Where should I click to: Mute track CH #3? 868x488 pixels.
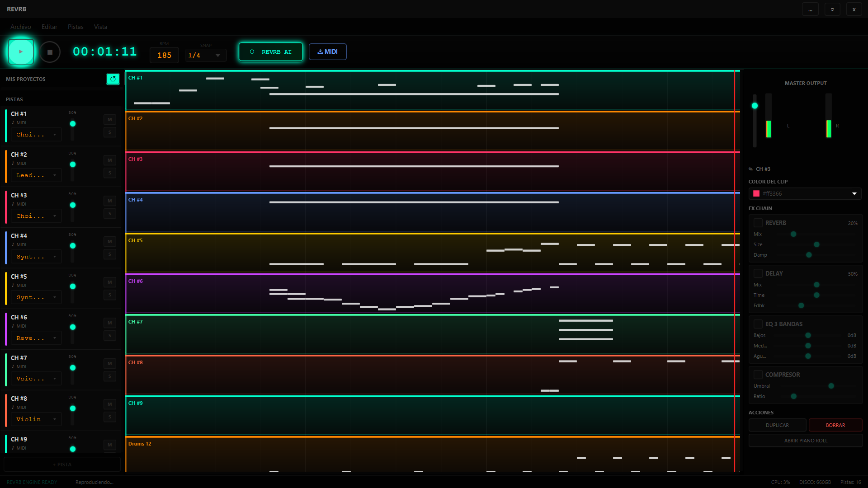110,201
